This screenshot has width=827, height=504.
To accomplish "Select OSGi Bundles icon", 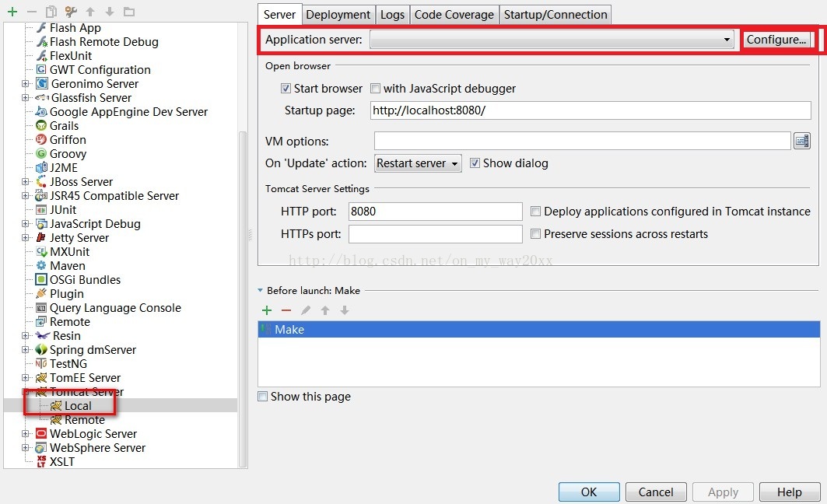I will click(41, 279).
